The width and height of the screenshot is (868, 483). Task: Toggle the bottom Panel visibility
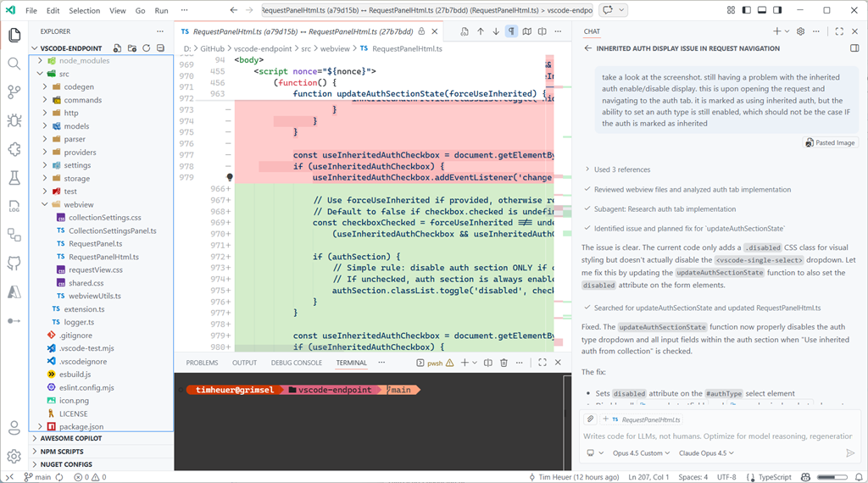pos(762,10)
